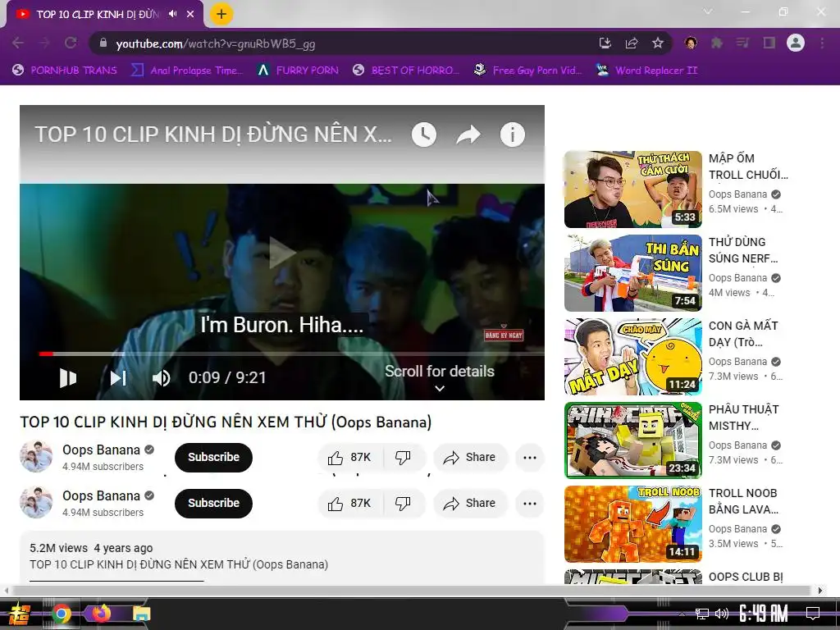This screenshot has width=840, height=630.
Task: Open File Explorer from the taskbar
Action: point(141,614)
